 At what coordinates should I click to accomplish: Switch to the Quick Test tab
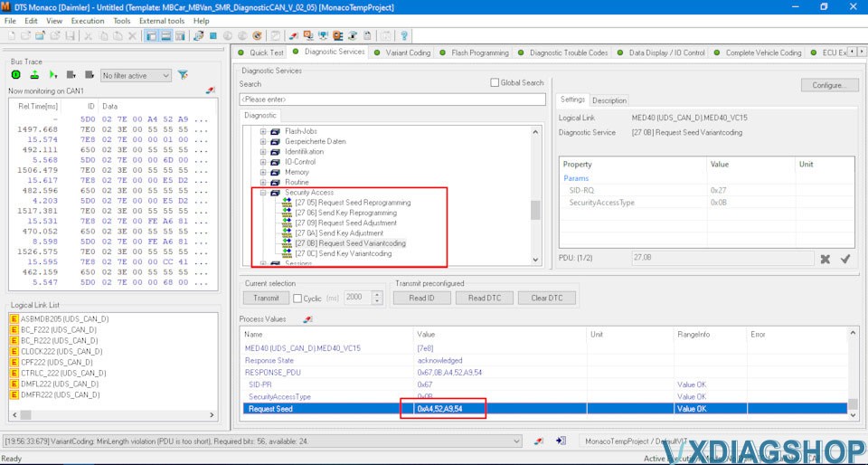pyautogui.click(x=260, y=52)
